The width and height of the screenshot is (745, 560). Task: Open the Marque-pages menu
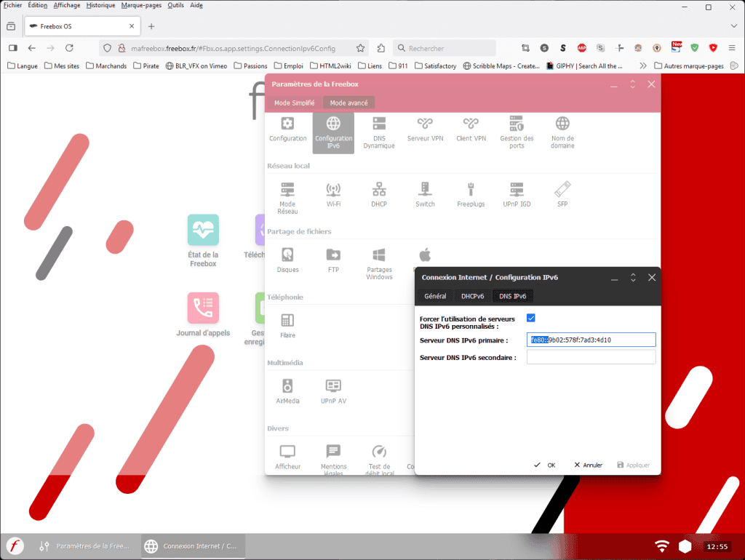[x=141, y=5]
